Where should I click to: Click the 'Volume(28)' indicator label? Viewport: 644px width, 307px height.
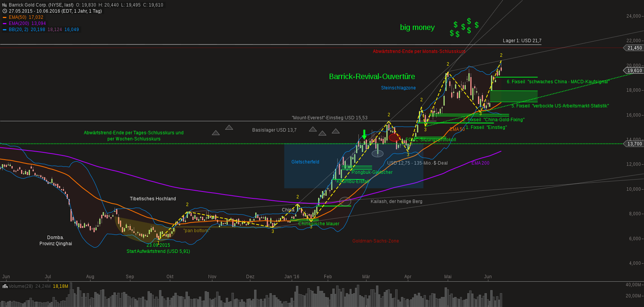pos(21,286)
